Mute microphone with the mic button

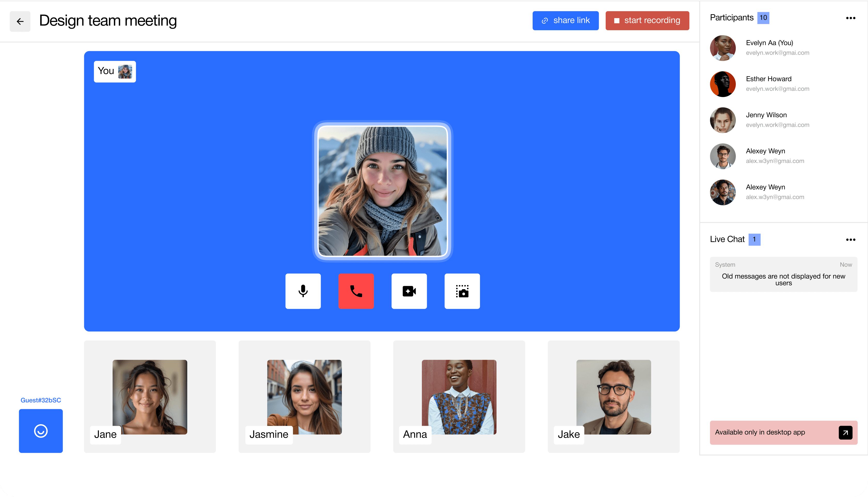click(x=303, y=291)
